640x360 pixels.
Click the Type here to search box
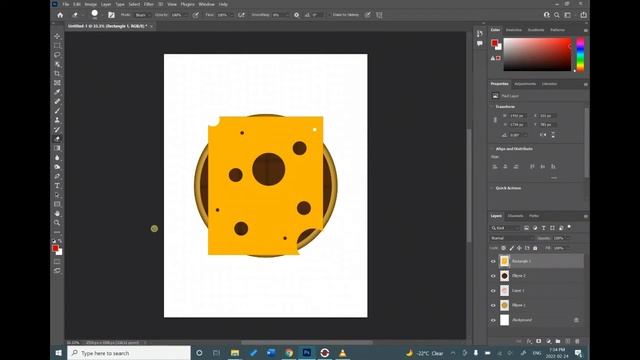point(129,353)
